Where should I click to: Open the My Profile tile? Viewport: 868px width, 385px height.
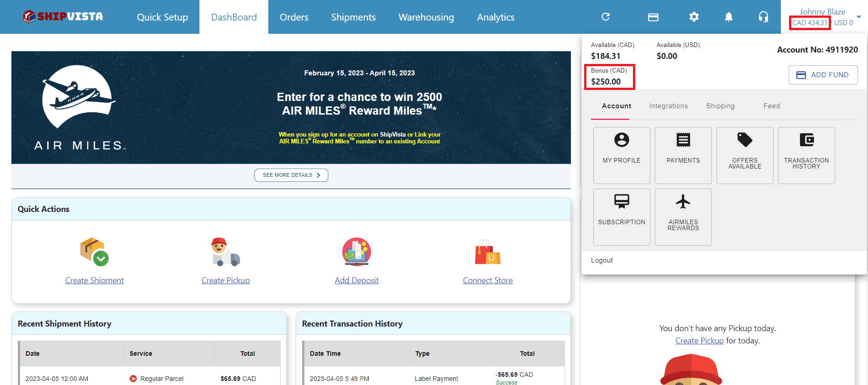622,155
